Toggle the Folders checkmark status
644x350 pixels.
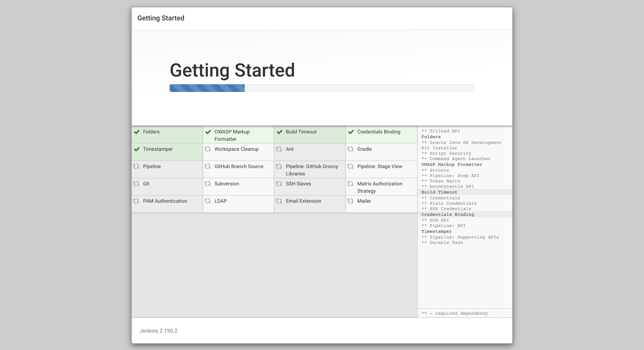tap(138, 132)
